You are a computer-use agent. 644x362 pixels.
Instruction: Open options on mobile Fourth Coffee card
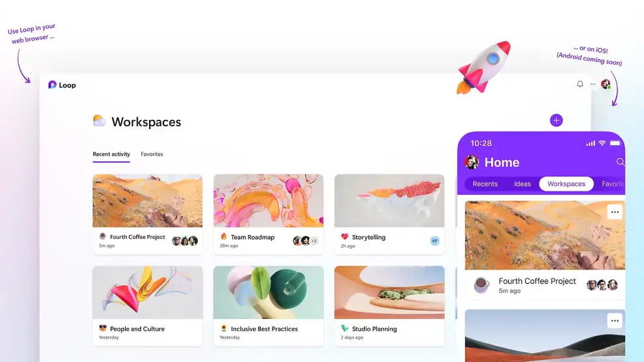(615, 212)
